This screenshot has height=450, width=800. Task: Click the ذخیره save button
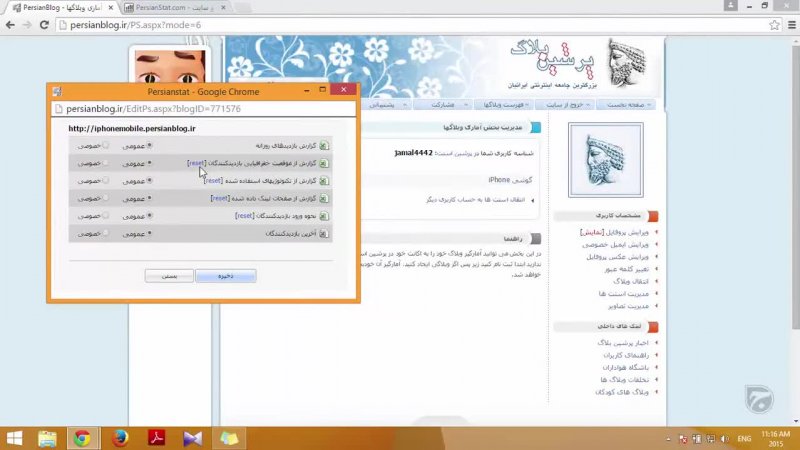pos(225,276)
